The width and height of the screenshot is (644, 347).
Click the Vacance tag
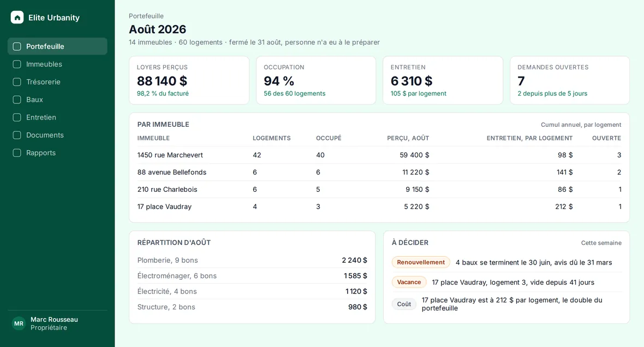click(x=409, y=282)
